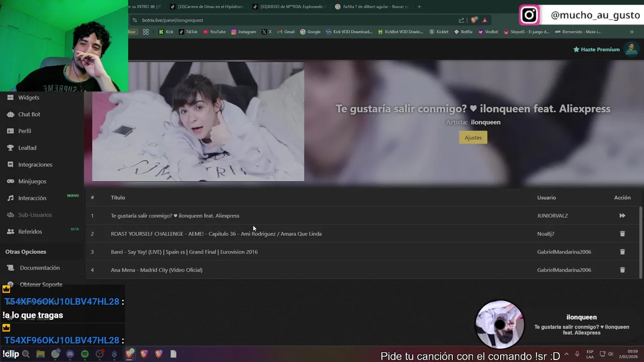Click the Minijuegos gamepad icon
The image size is (644, 362).
[10, 181]
